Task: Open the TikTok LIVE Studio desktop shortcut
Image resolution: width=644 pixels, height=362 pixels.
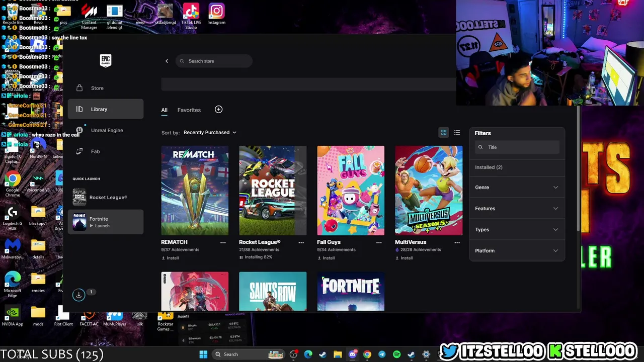Action: coord(191,16)
